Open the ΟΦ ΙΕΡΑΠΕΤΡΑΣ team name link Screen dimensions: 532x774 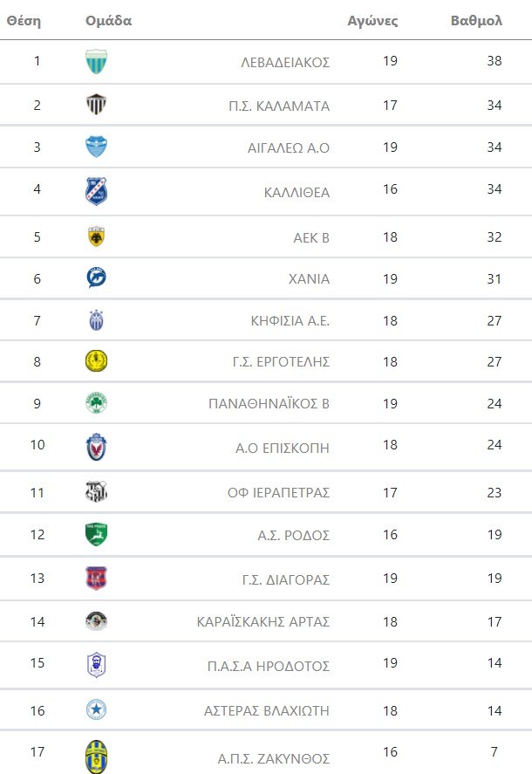(x=278, y=492)
